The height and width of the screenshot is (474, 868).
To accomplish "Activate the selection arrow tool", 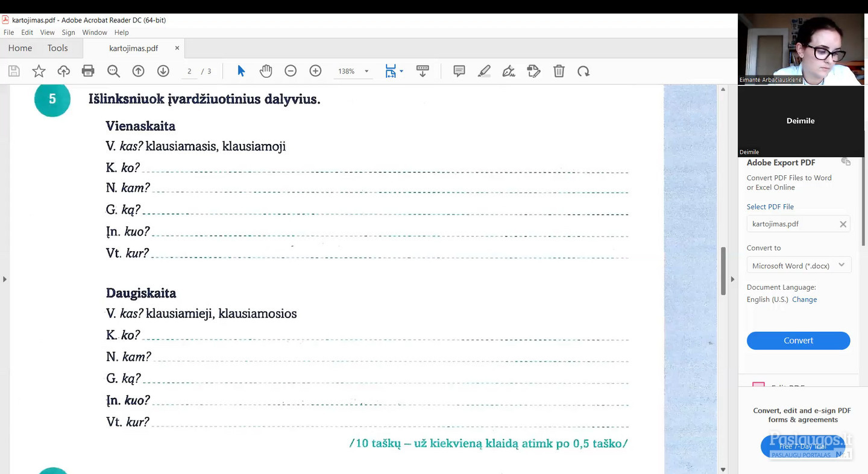I will [x=241, y=71].
